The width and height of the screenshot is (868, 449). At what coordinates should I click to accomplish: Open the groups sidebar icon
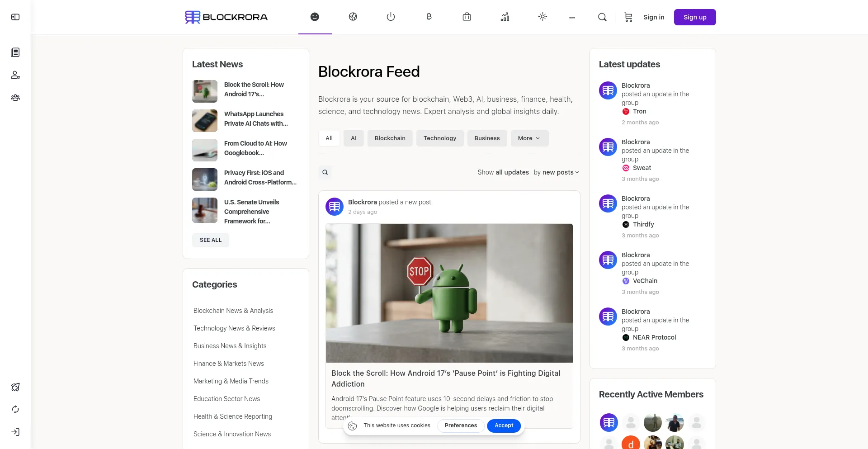coord(15,98)
